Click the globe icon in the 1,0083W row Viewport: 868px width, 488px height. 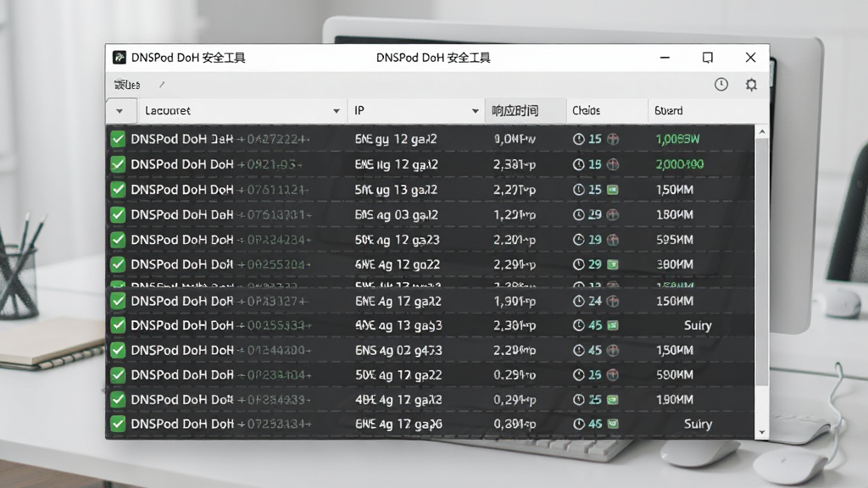[613, 139]
